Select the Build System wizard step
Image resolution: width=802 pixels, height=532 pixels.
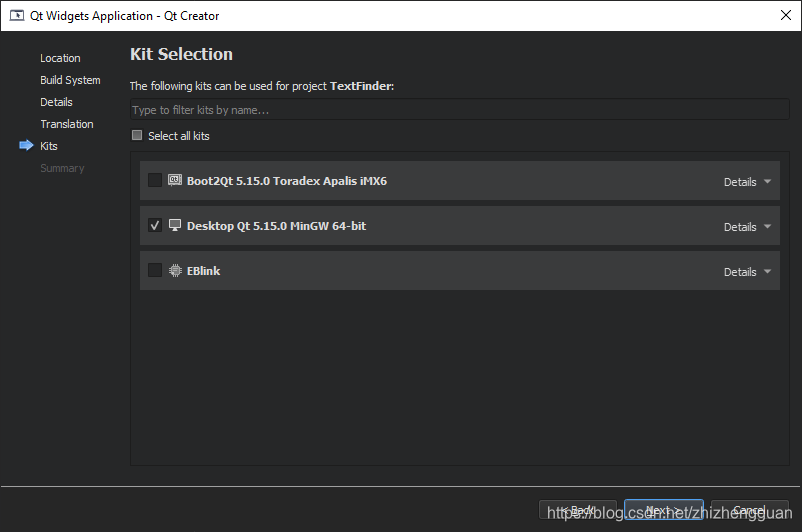tap(70, 80)
